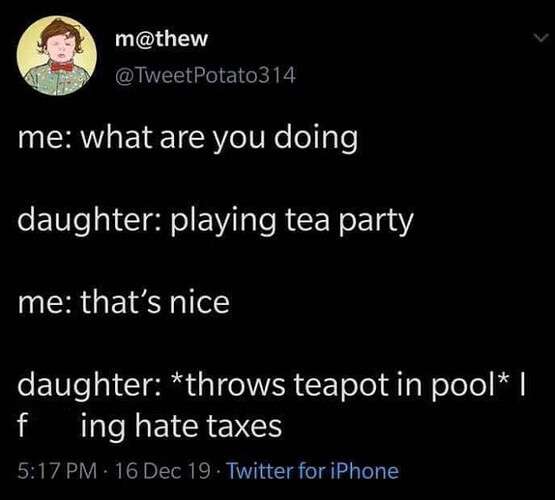Click the censored letter 'f' in last line

pyautogui.click(x=23, y=425)
